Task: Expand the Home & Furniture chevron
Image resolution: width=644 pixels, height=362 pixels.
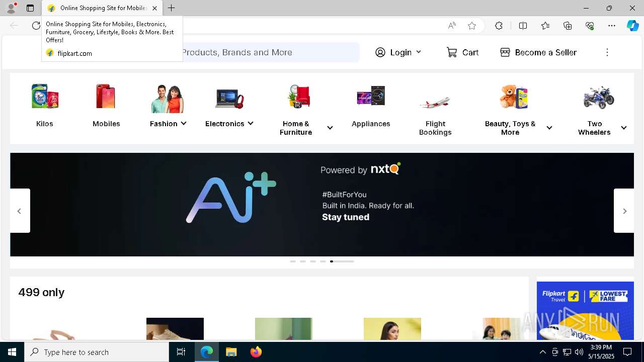Action: click(x=330, y=128)
